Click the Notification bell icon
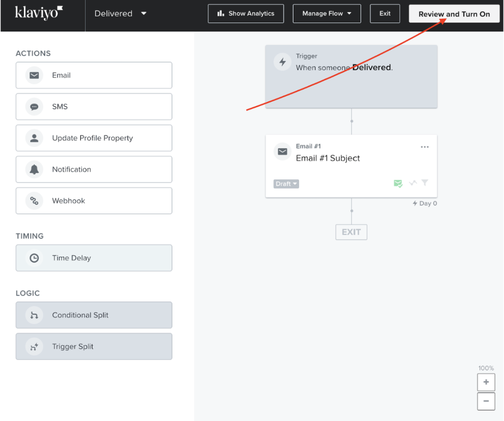This screenshot has width=504, height=421. (x=34, y=169)
